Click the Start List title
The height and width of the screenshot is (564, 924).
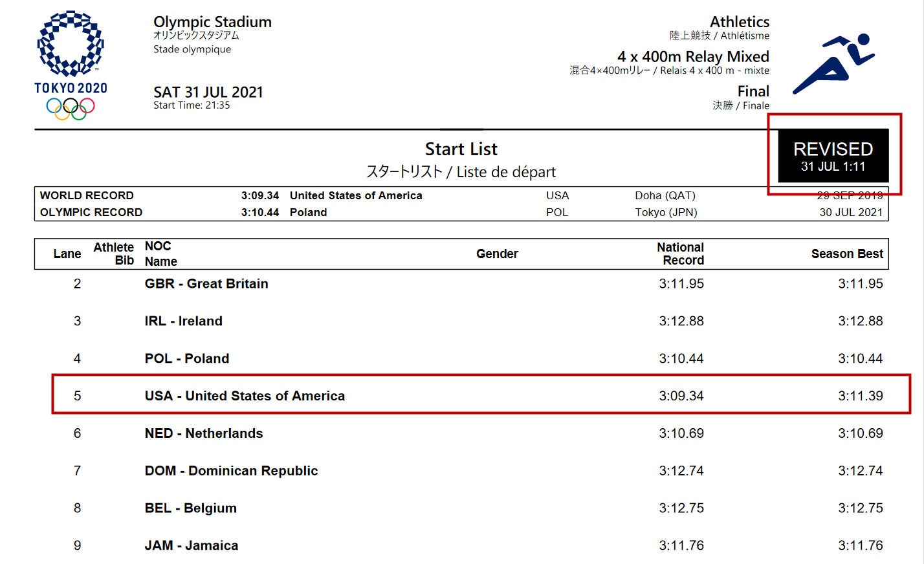(461, 149)
